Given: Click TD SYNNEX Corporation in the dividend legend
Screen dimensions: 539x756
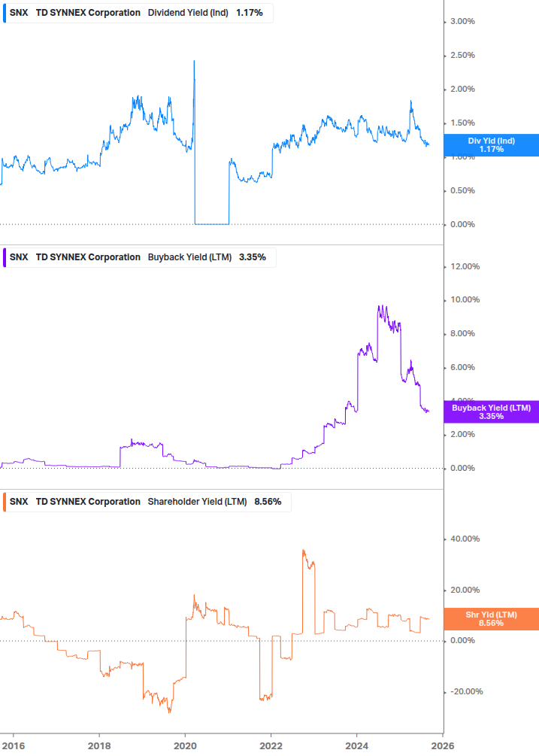Looking at the screenshot, I should click(x=88, y=13).
